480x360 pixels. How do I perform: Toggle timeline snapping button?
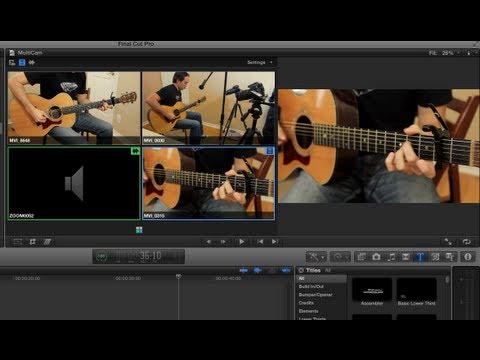286,270
